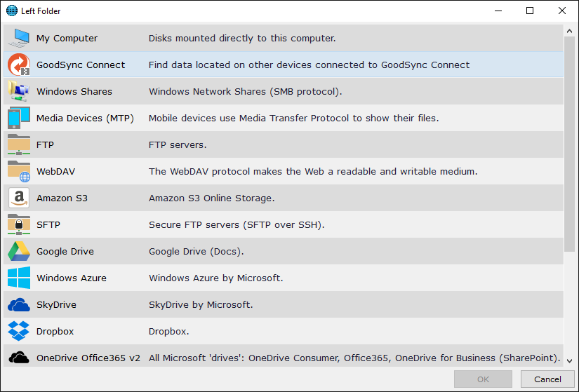
Task: Choose the Dropbox box icon
Action: pyautogui.click(x=18, y=331)
